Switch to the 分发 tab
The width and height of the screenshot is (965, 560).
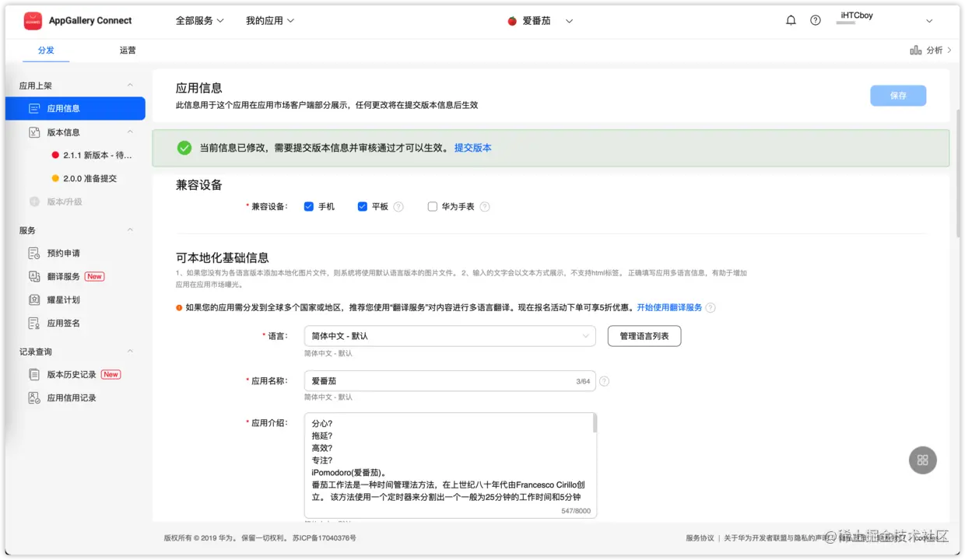tap(46, 51)
